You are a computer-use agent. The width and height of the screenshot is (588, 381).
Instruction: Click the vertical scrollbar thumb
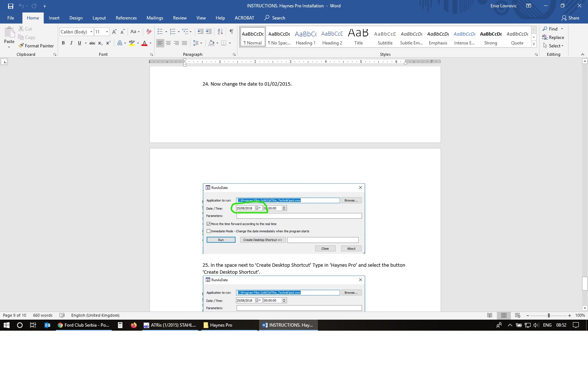pyautogui.click(x=585, y=283)
